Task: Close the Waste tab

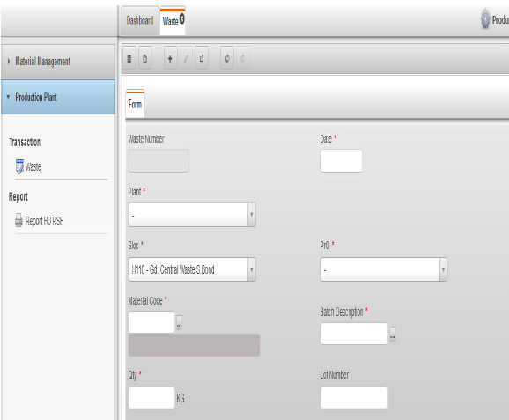Action: [x=182, y=19]
